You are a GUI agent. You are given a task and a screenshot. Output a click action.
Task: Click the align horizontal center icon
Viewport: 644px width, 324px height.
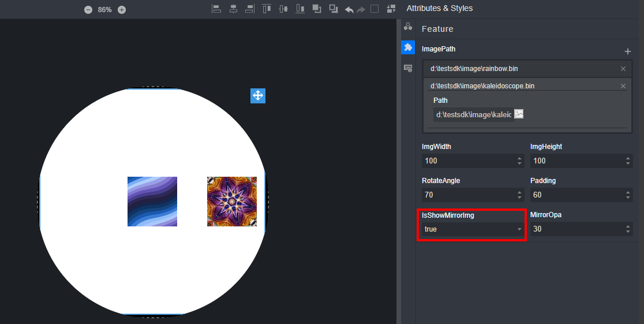(x=233, y=9)
